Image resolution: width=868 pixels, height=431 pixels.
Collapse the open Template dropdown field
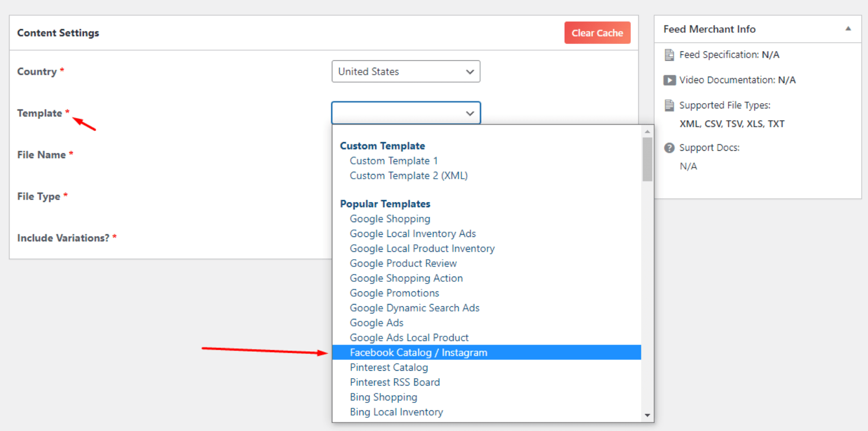coord(405,113)
